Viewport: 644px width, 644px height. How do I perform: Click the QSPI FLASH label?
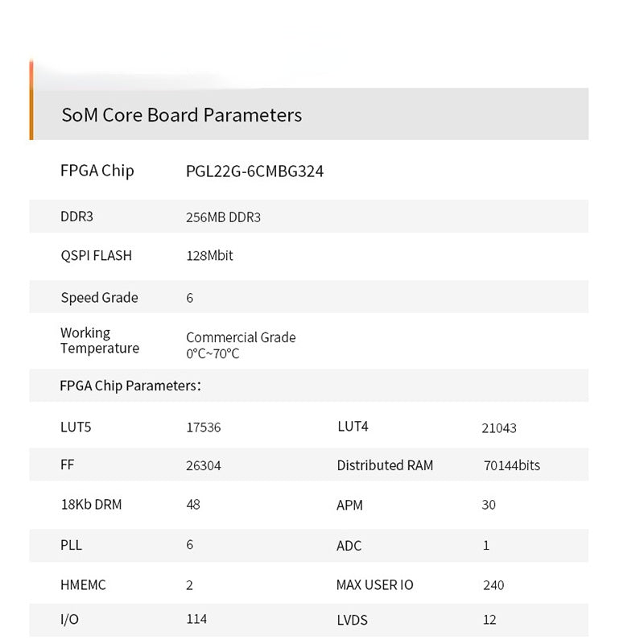(x=96, y=256)
